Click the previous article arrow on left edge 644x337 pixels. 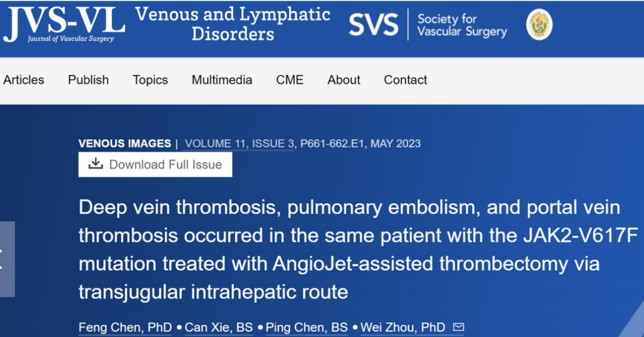(6, 259)
